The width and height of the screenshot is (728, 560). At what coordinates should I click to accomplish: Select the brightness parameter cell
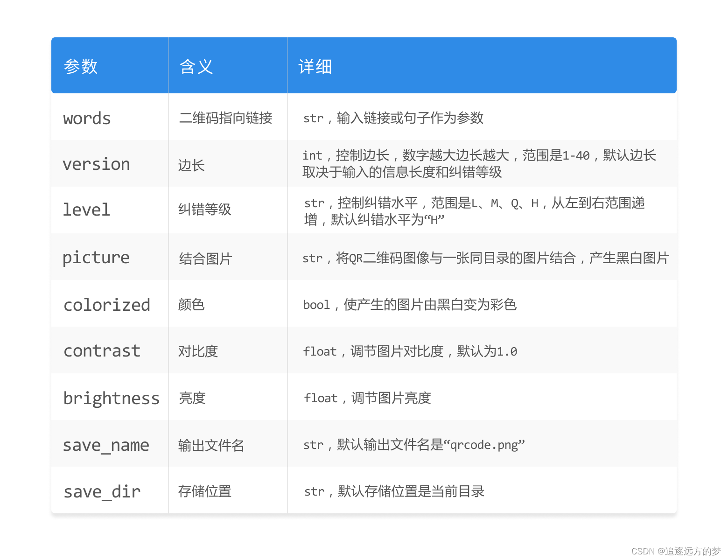pos(110,397)
